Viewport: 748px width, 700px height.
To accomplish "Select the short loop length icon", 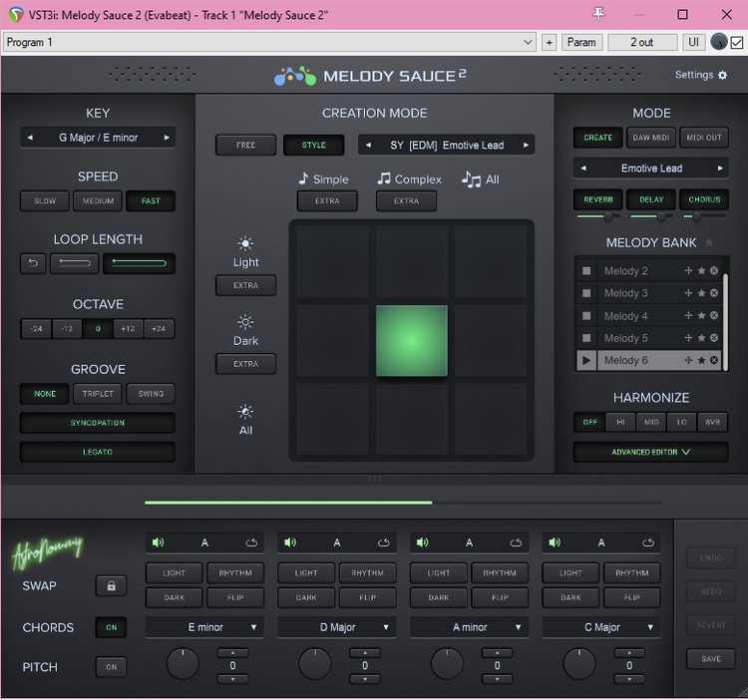I will pos(75,263).
